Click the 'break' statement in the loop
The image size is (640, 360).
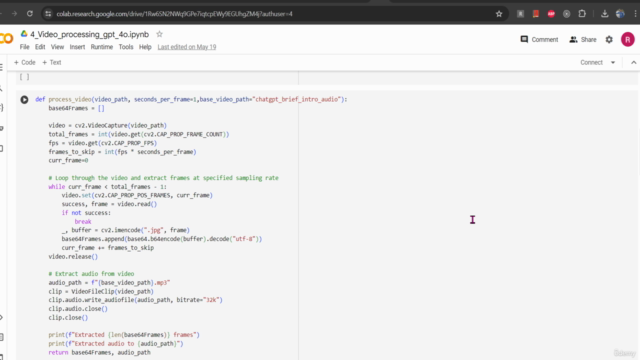(83, 222)
